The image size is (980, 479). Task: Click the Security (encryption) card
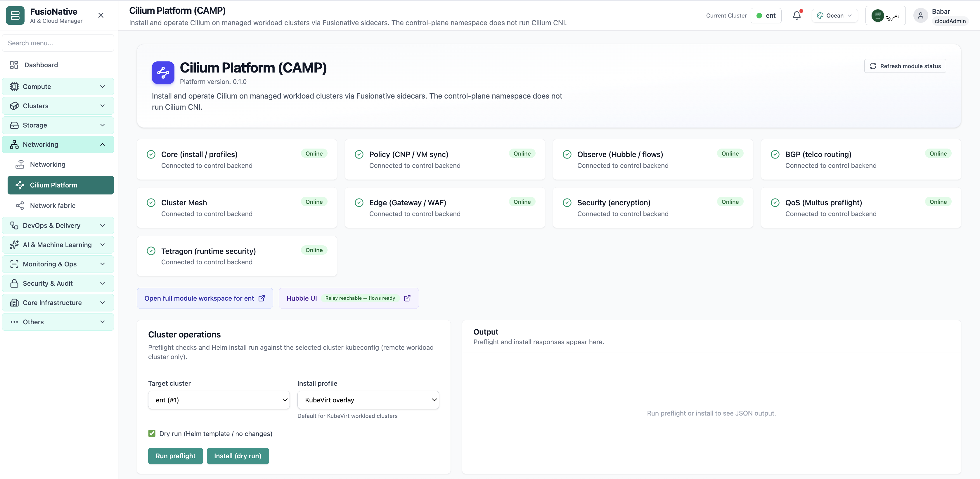pos(653,208)
